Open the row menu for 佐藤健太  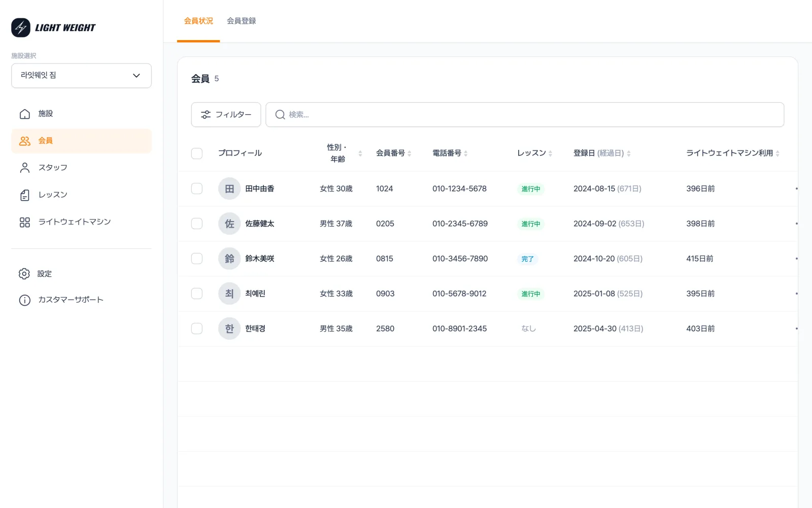[x=796, y=224]
